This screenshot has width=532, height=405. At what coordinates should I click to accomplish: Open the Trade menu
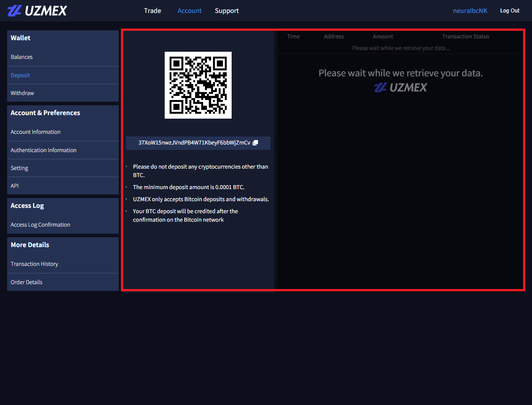tap(152, 11)
